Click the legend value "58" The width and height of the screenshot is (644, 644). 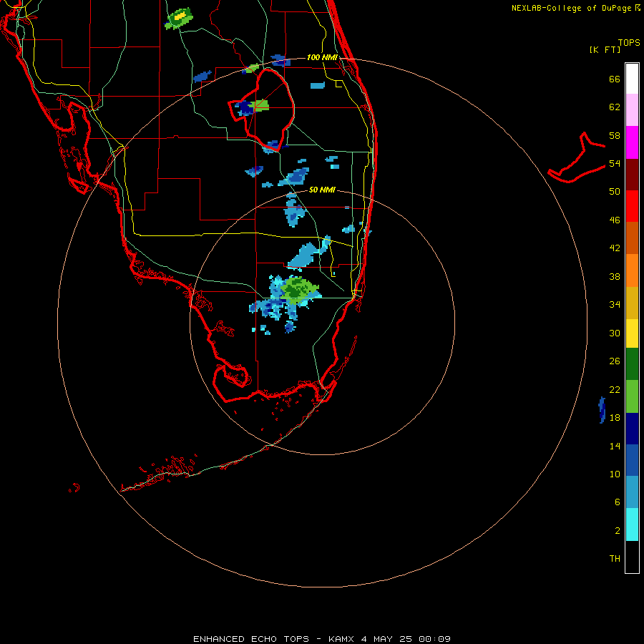click(615, 135)
